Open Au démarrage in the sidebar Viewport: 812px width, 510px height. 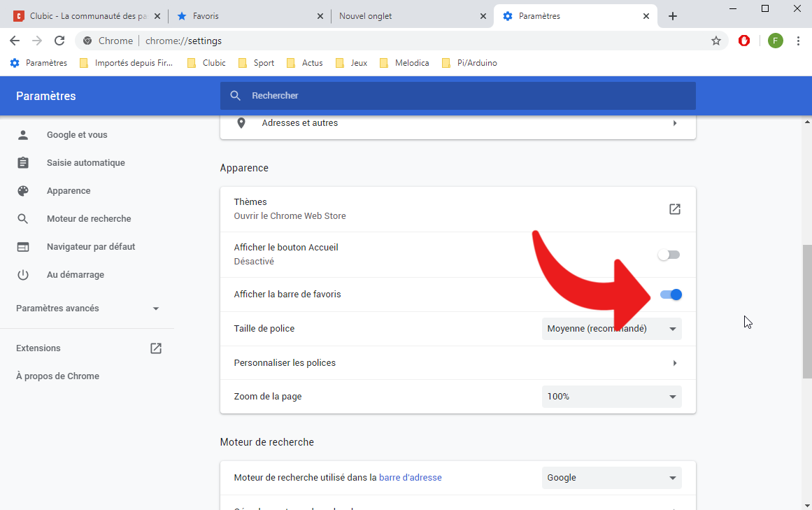pos(76,274)
